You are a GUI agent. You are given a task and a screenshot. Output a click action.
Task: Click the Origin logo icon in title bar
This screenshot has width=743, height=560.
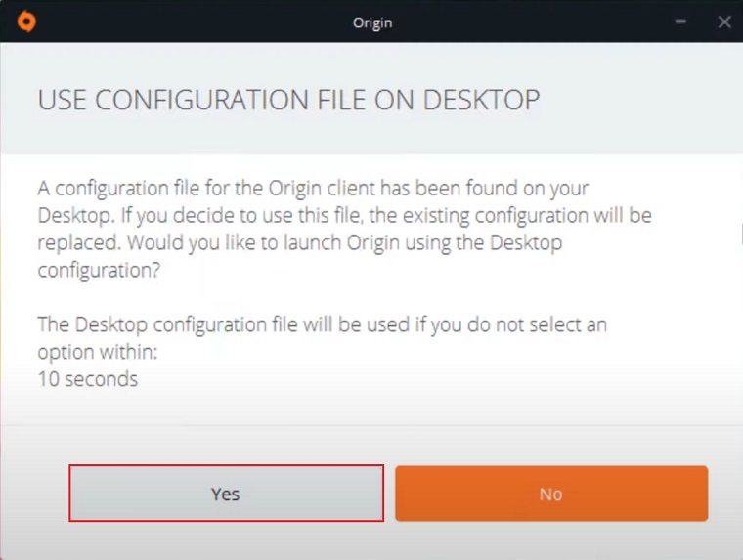pos(26,21)
